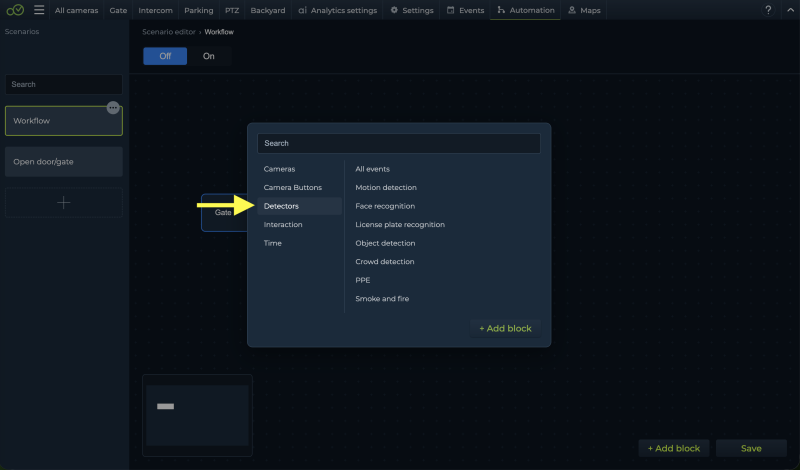
Task: Add a new scenario with plus tile
Action: pyautogui.click(x=64, y=203)
